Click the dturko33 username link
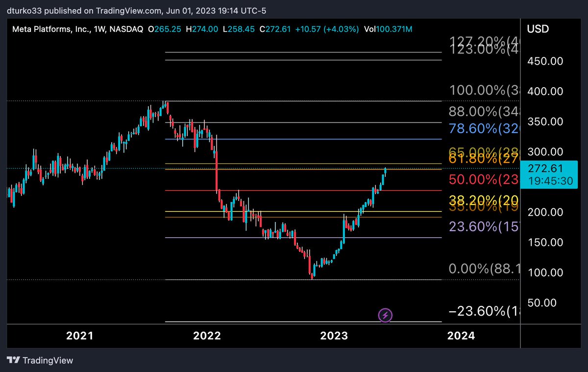 click(24, 10)
